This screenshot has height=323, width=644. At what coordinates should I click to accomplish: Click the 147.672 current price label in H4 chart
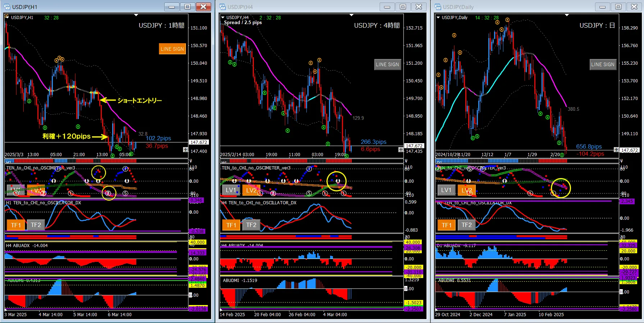[414, 146]
